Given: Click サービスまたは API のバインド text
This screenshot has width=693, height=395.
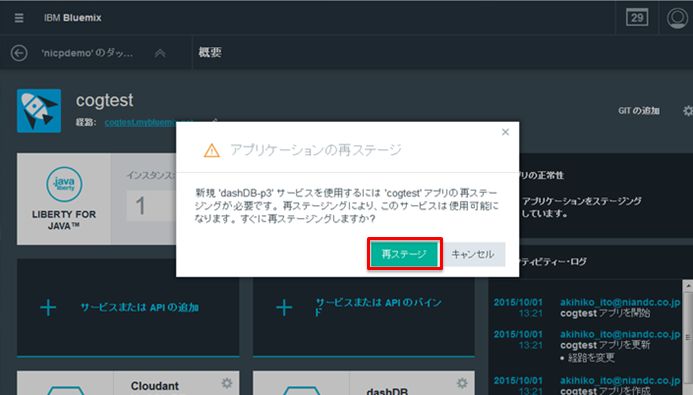Looking at the screenshot, I should click(x=378, y=307).
